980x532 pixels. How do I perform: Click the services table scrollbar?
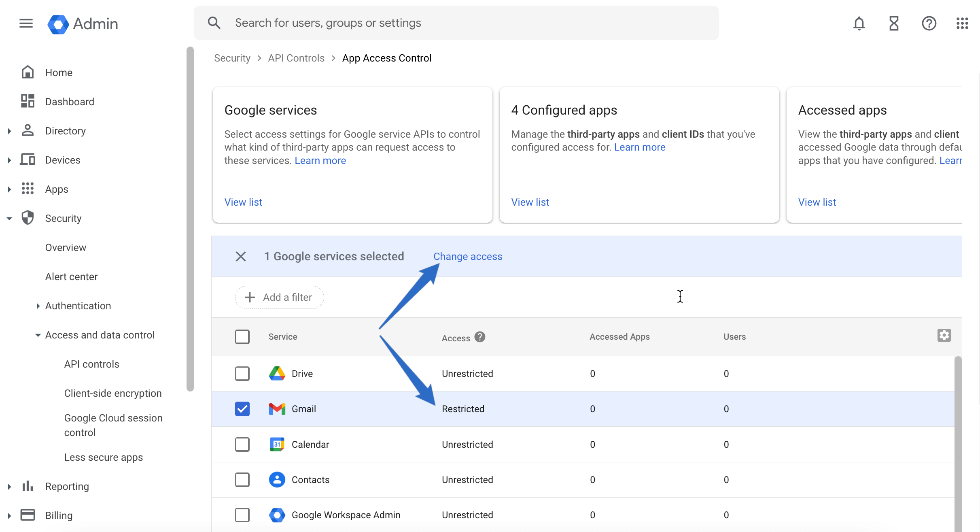pos(958,444)
